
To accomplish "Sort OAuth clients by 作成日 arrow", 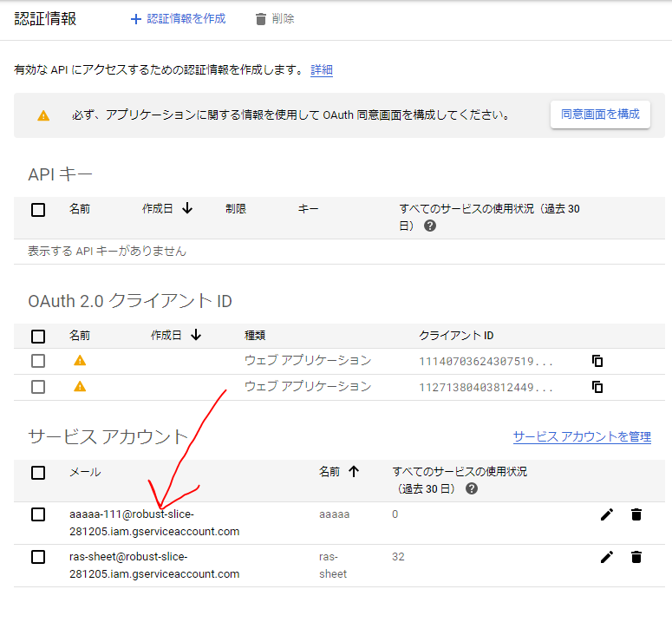I will click(x=196, y=335).
